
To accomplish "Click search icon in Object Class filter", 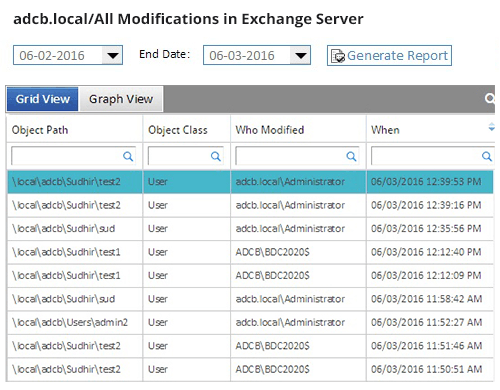I will pyautogui.click(x=216, y=156).
